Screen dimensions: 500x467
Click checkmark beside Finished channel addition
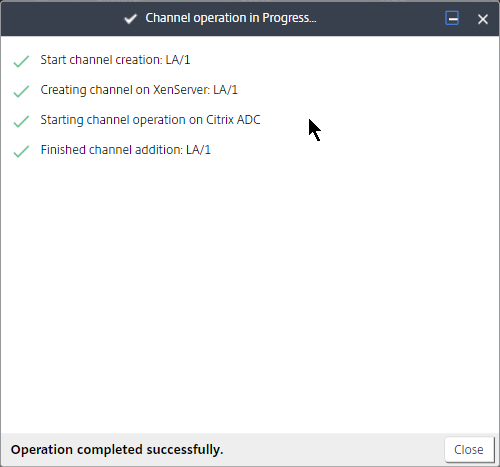point(21,151)
